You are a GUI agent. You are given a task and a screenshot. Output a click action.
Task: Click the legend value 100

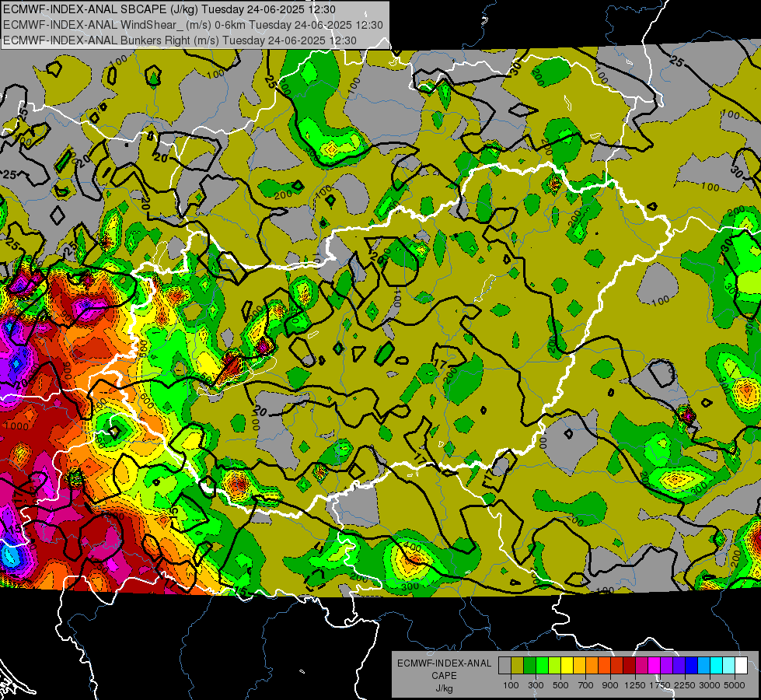click(511, 685)
